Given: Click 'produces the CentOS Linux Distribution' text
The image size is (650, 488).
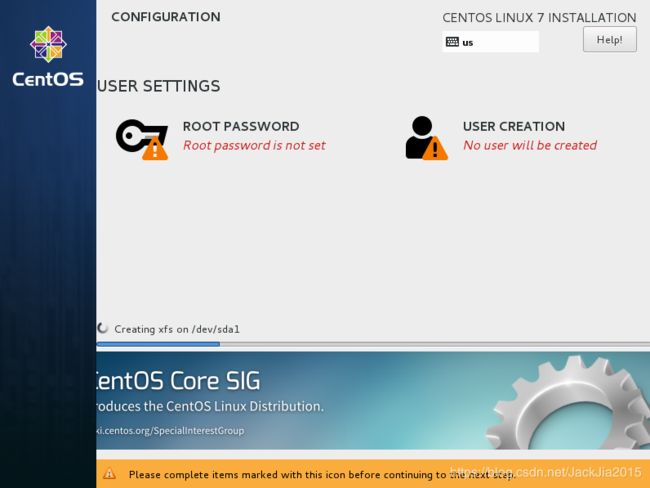Looking at the screenshot, I should [x=210, y=406].
